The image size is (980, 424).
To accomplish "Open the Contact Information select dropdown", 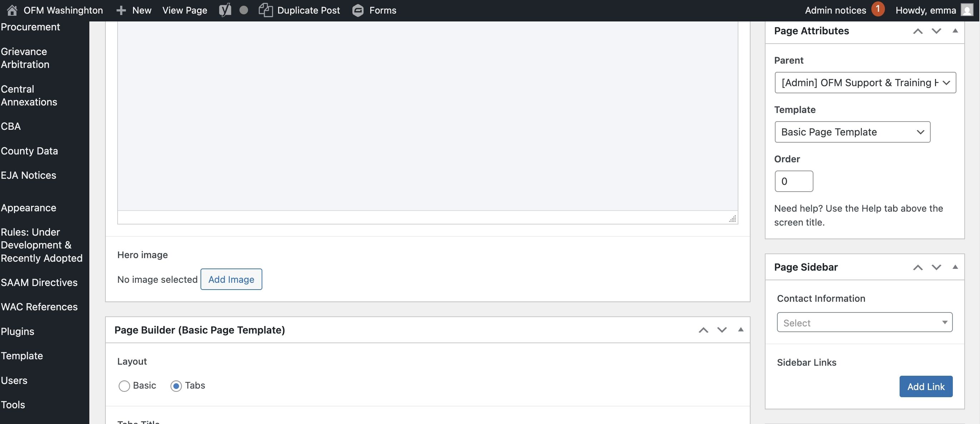I will [x=864, y=322].
